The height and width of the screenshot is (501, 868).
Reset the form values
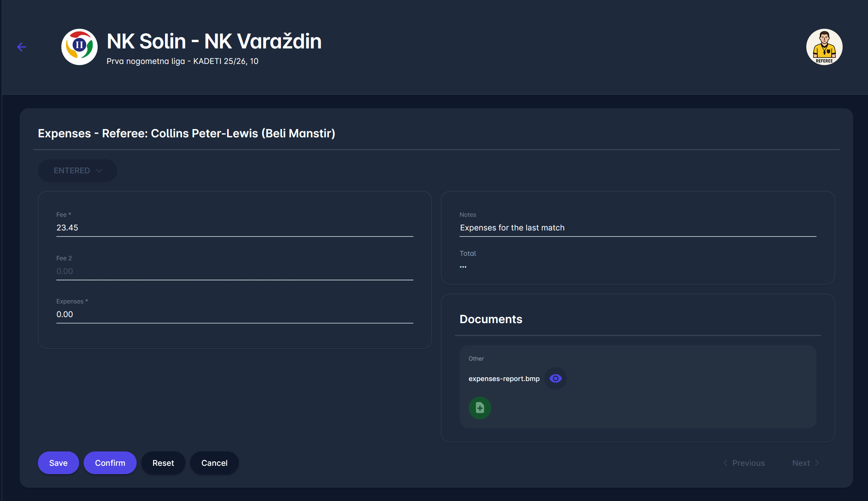163,463
